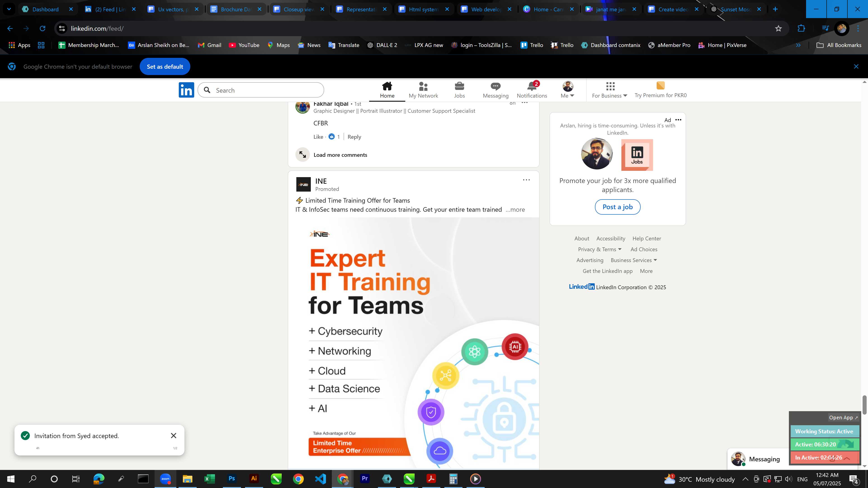
Task: Reload the page in Chrome
Action: 42,29
